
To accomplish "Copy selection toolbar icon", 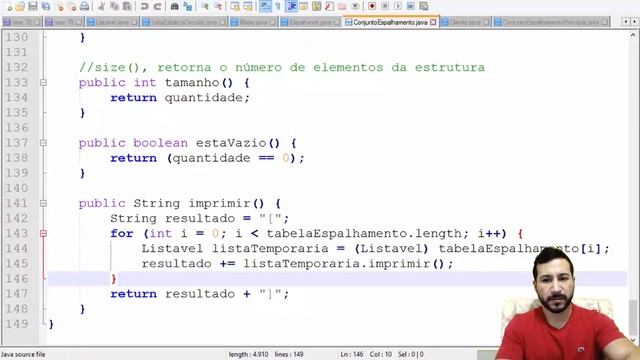I will click(x=114, y=6).
